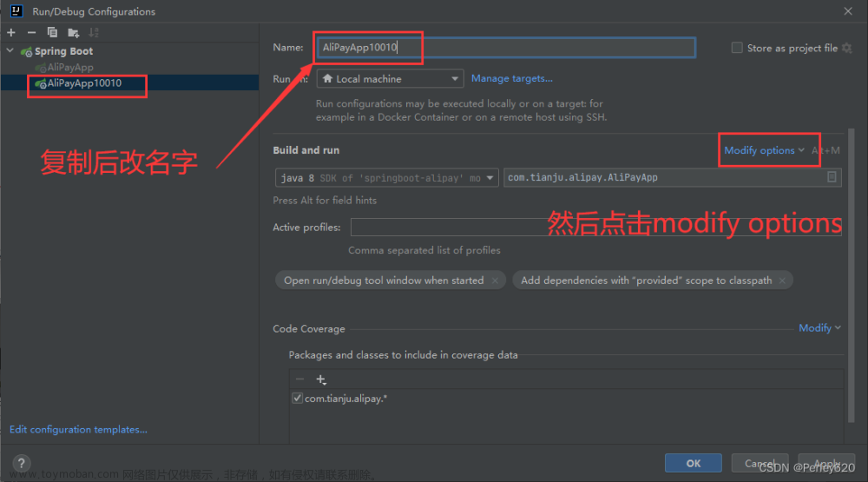Screen dimensions: 868x482
Task: Open the Local machine run target dropdown
Action: point(390,79)
